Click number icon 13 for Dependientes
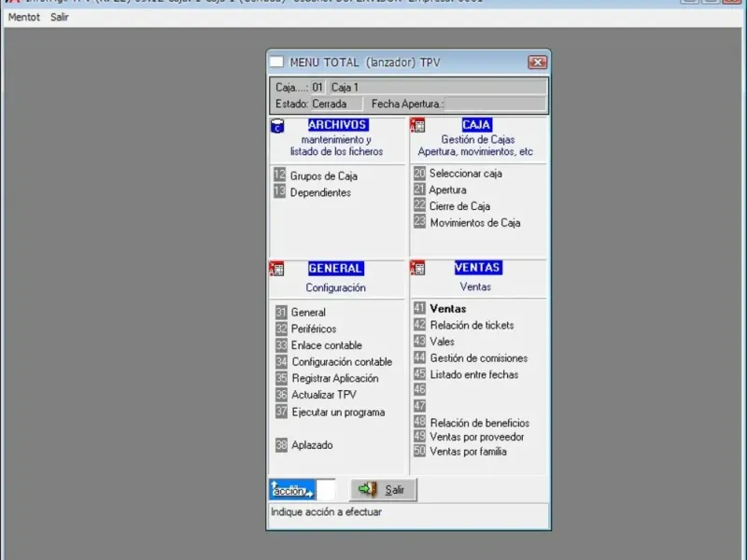Image resolution: width=747 pixels, height=560 pixels. coord(279,191)
